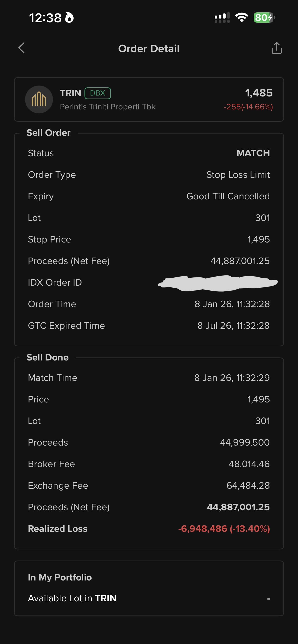Tap the redacted IDX Order ID value
Image resolution: width=298 pixels, height=644 pixels.
click(x=218, y=283)
